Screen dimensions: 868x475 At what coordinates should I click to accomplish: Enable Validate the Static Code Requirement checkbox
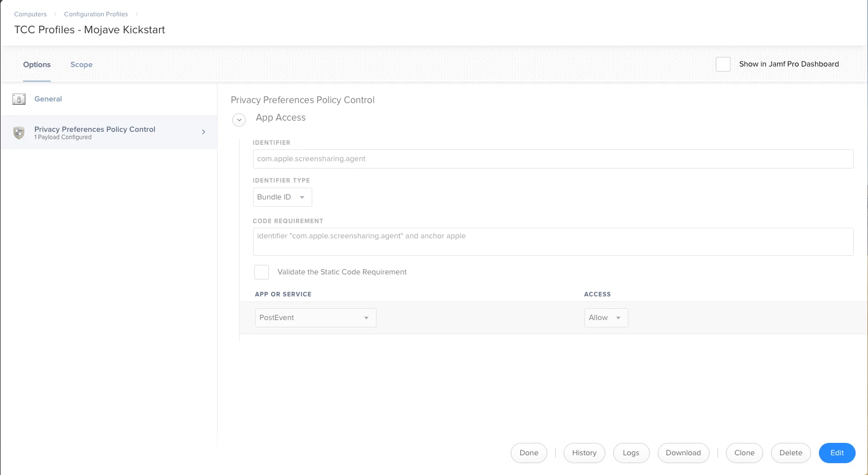(262, 272)
